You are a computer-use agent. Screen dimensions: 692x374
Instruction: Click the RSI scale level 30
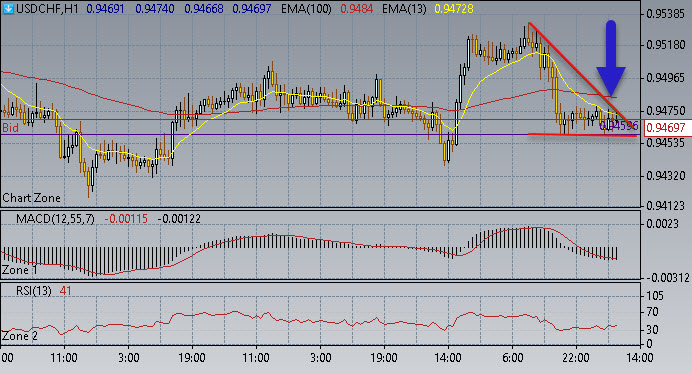[x=652, y=329]
